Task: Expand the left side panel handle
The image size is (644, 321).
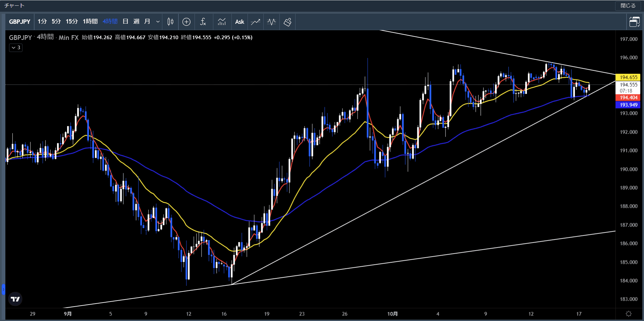Action: pos(3,289)
